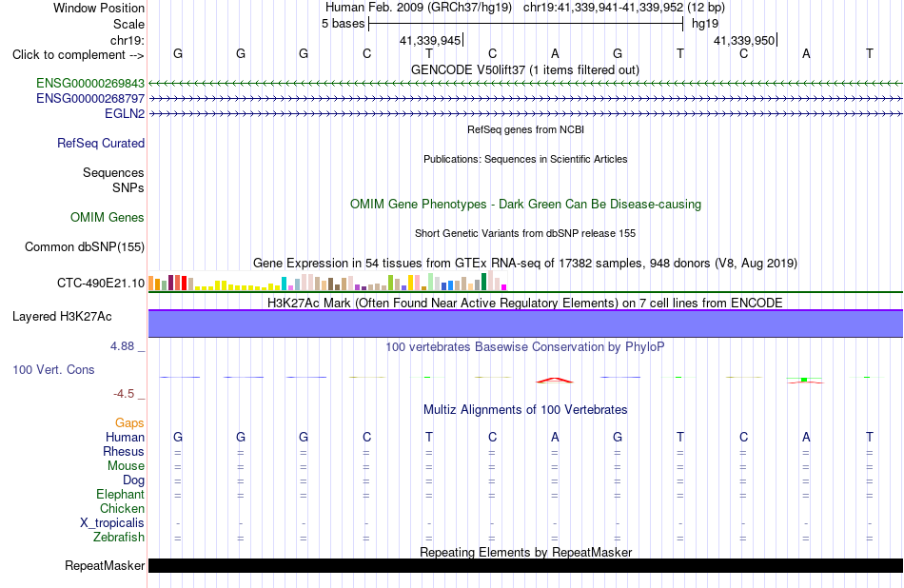Click the 41,339,950 position marker
The width and height of the screenshot is (904, 588).
(x=744, y=40)
